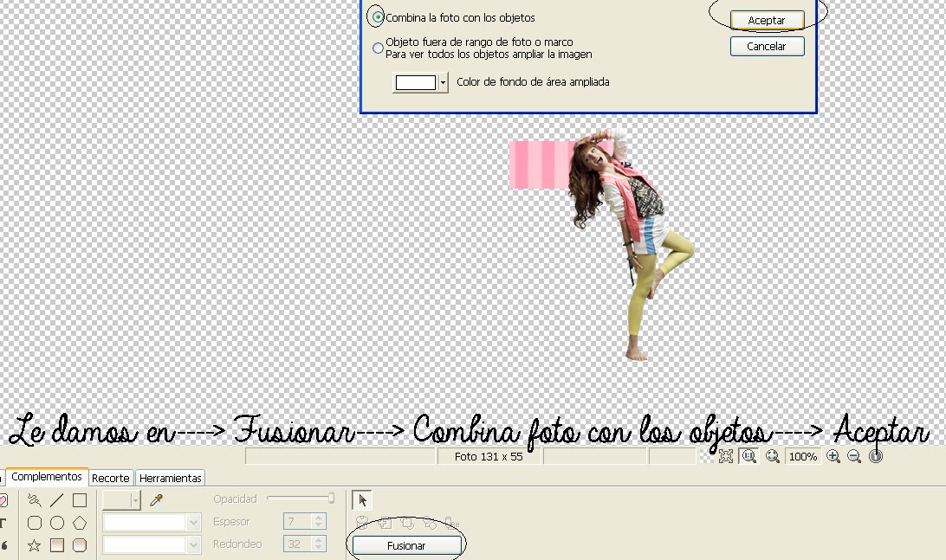Click the pink striped rectangle on canvas
Screen dimensions: 946x560
[x=540, y=164]
